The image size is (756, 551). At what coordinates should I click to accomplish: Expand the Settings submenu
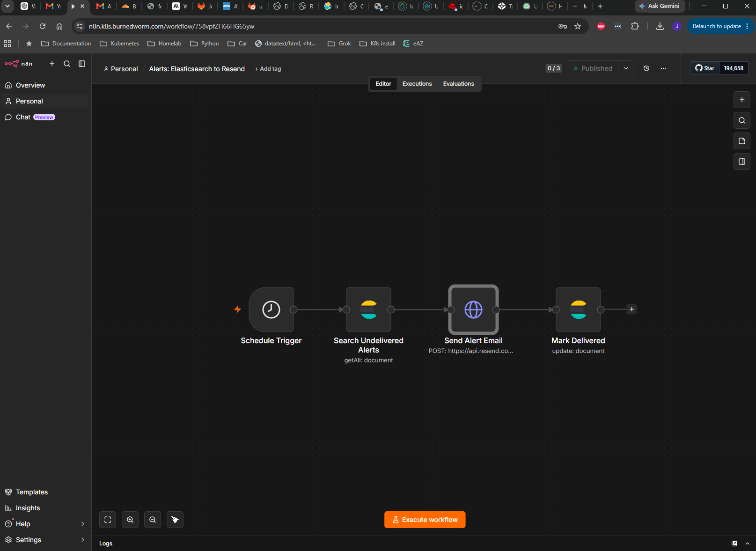click(83, 540)
